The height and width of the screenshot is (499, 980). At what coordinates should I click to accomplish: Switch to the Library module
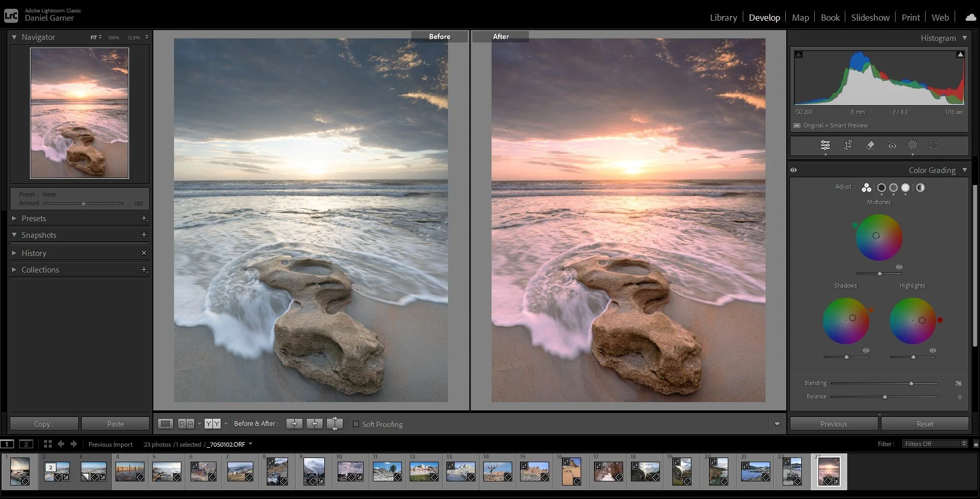[x=723, y=18]
